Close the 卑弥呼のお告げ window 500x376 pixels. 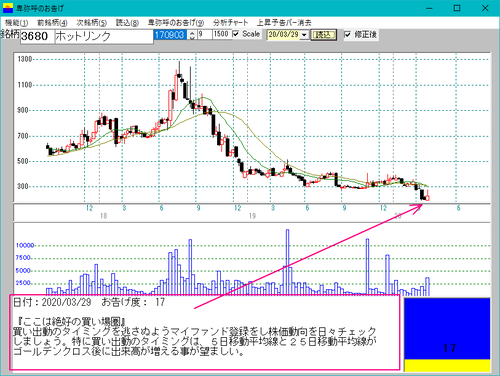[485, 8]
